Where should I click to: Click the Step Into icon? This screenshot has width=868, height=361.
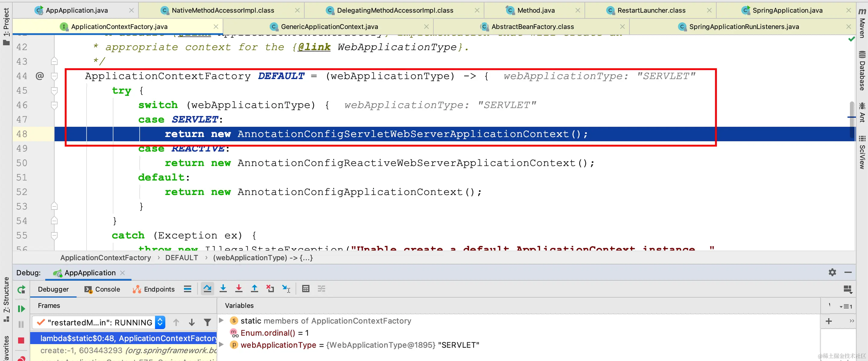pos(223,289)
